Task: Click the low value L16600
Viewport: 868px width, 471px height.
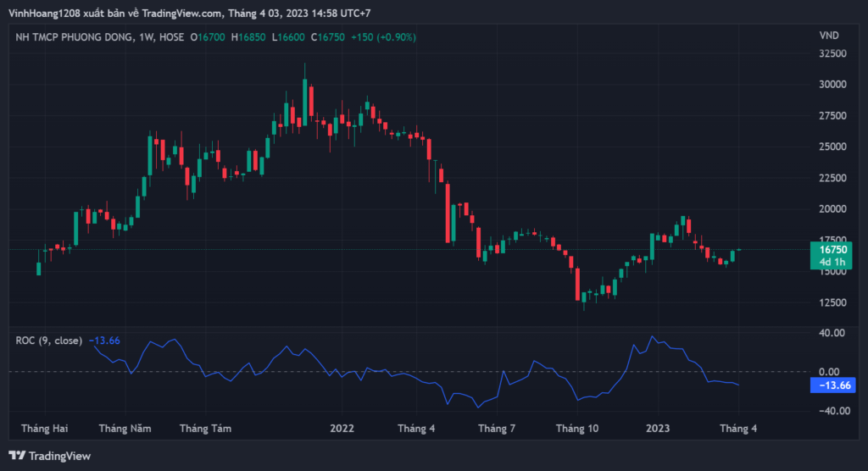Action: click(288, 37)
